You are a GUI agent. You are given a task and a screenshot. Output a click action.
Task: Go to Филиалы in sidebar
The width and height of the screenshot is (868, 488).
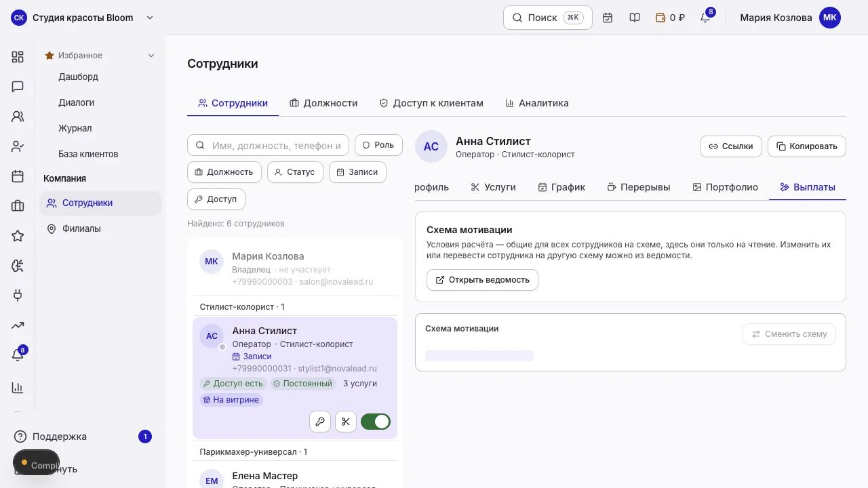(x=100, y=229)
